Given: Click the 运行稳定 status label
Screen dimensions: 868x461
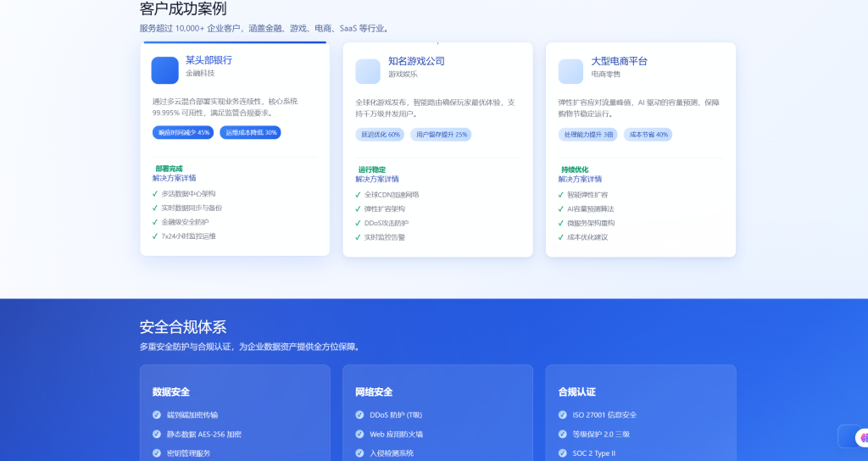Looking at the screenshot, I should click(x=372, y=169).
